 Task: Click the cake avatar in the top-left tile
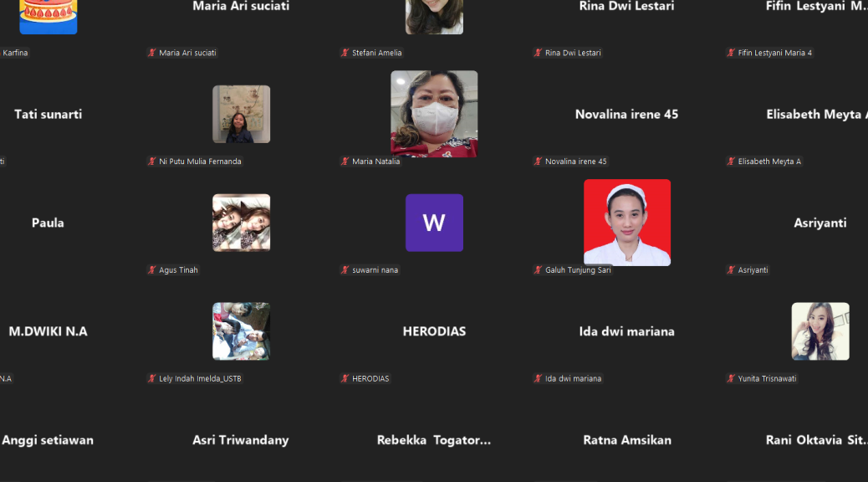coord(48,17)
